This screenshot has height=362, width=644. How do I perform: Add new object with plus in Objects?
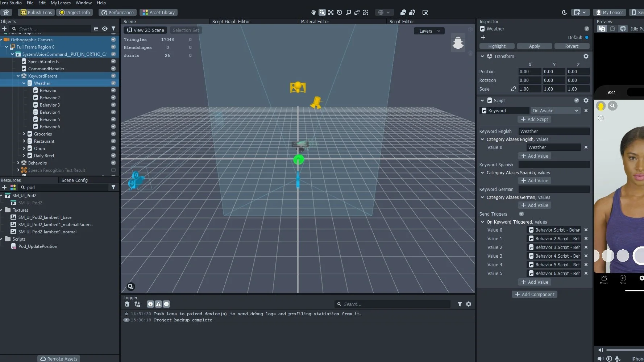4,29
